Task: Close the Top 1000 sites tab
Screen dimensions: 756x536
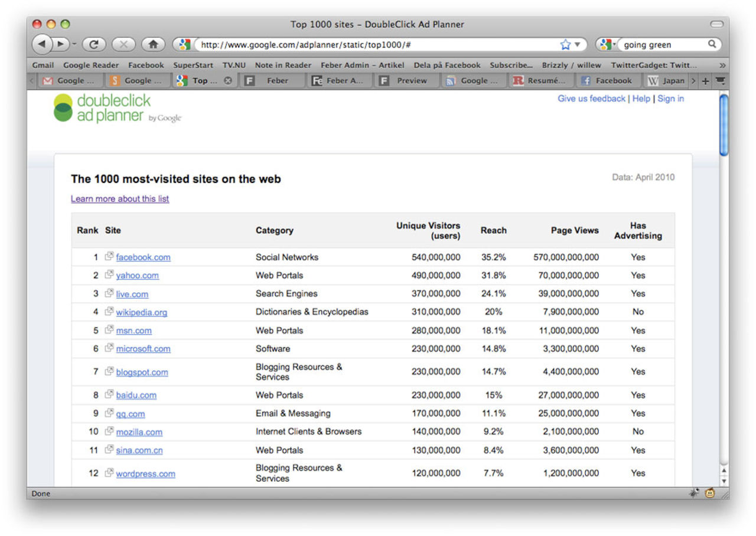Action: [228, 81]
